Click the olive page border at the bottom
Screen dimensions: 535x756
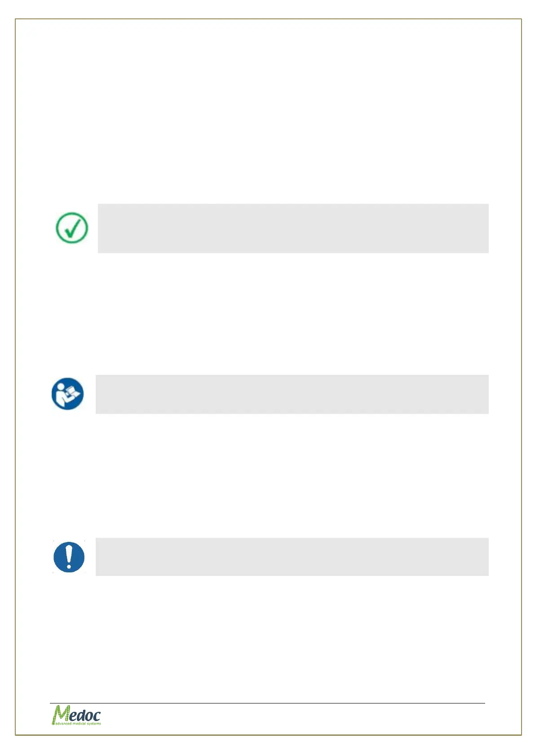(x=268, y=734)
